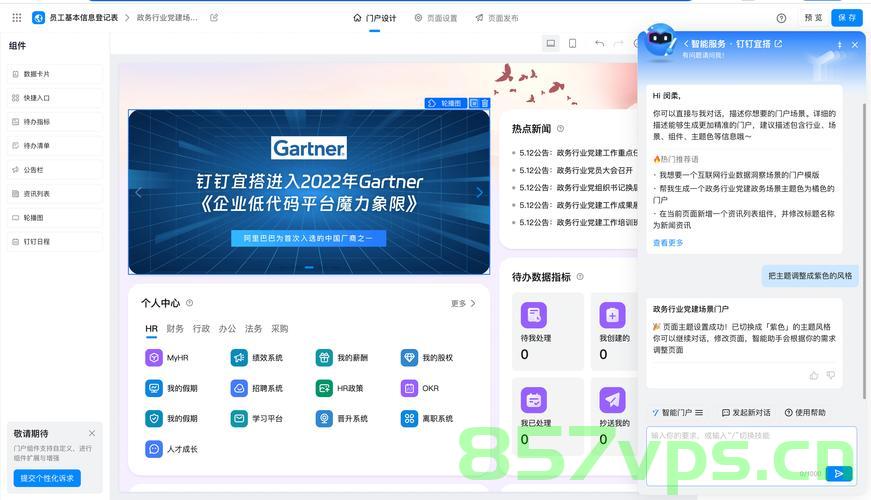Viewport: 871px width, 500px height.
Task: Click the 保存 save button
Action: click(847, 18)
